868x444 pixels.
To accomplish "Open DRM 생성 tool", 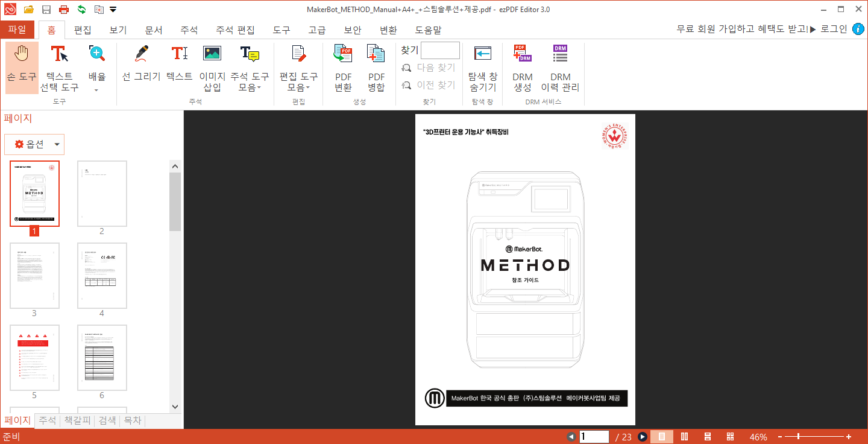I will pos(523,68).
